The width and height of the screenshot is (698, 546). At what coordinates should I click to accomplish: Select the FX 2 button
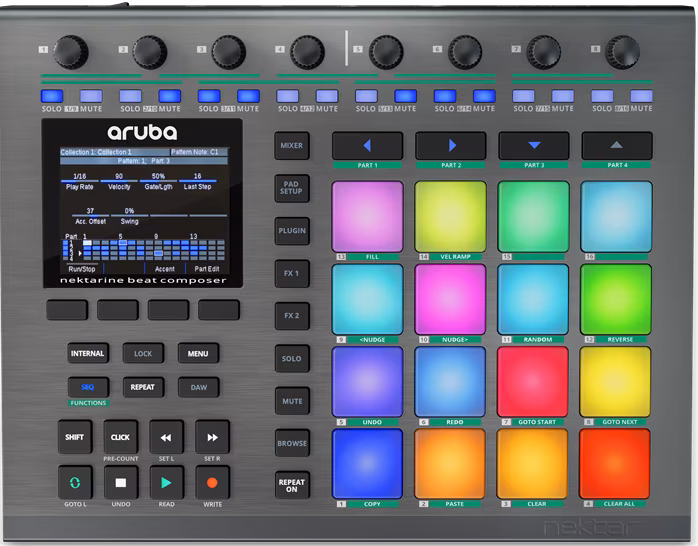tap(292, 315)
